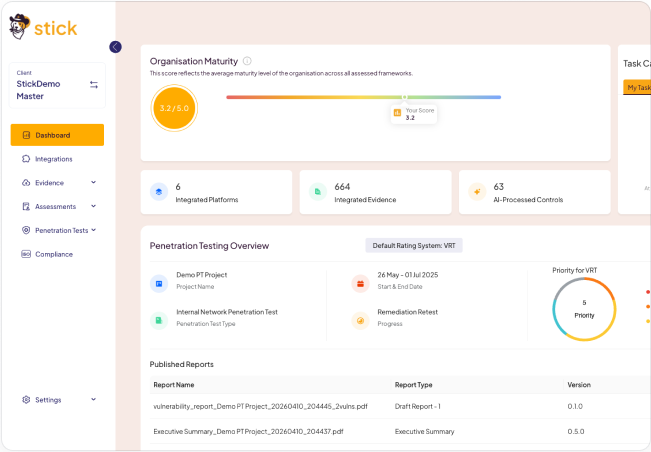
Task: Click the Evidence cloud icon
Action: tap(26, 183)
